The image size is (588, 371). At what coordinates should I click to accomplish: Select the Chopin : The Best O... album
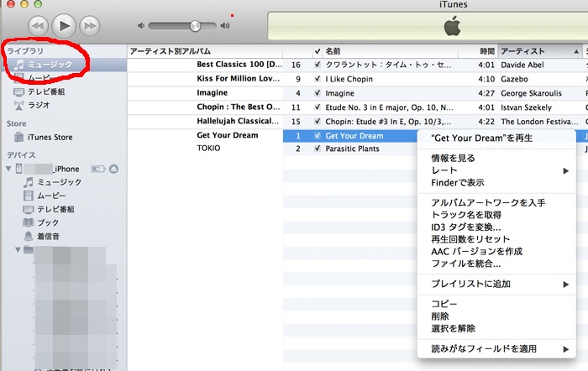[x=238, y=107]
